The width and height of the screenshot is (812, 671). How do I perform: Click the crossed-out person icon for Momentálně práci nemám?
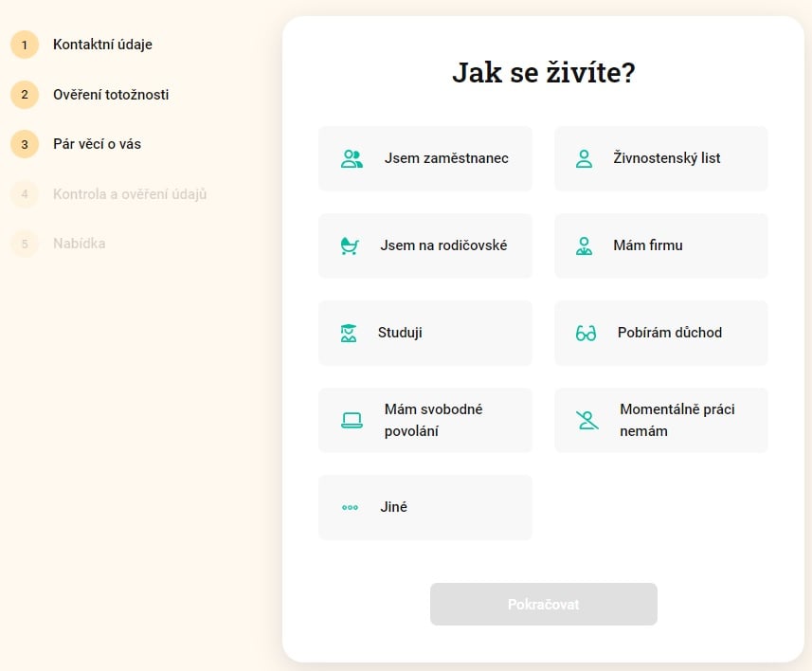[x=587, y=420]
